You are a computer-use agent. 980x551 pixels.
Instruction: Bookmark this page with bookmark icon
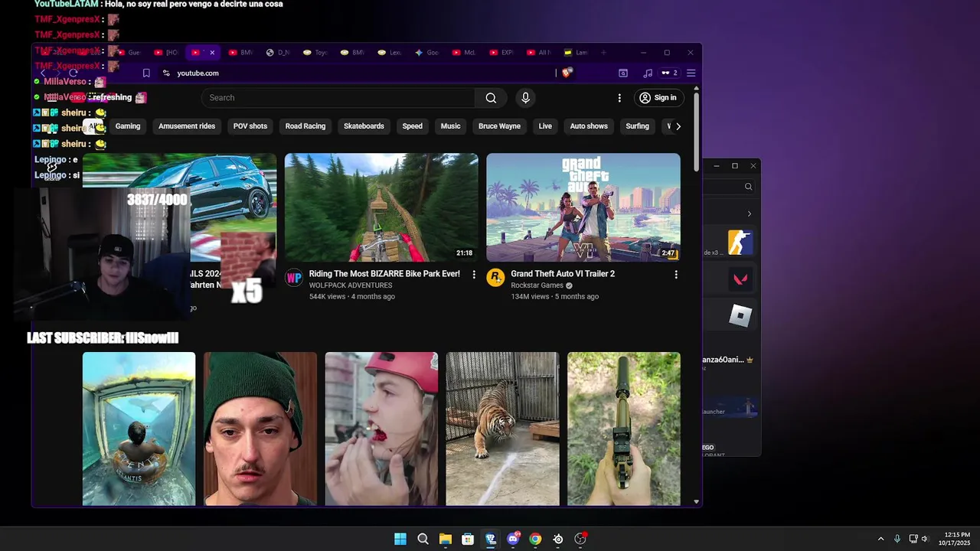[x=146, y=73]
